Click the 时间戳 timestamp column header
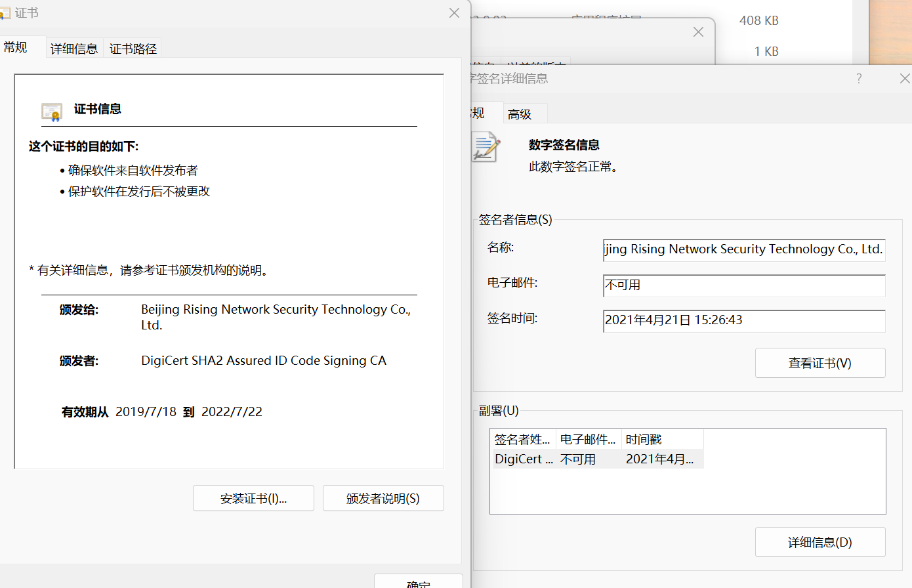The height and width of the screenshot is (588, 912). [x=663, y=440]
